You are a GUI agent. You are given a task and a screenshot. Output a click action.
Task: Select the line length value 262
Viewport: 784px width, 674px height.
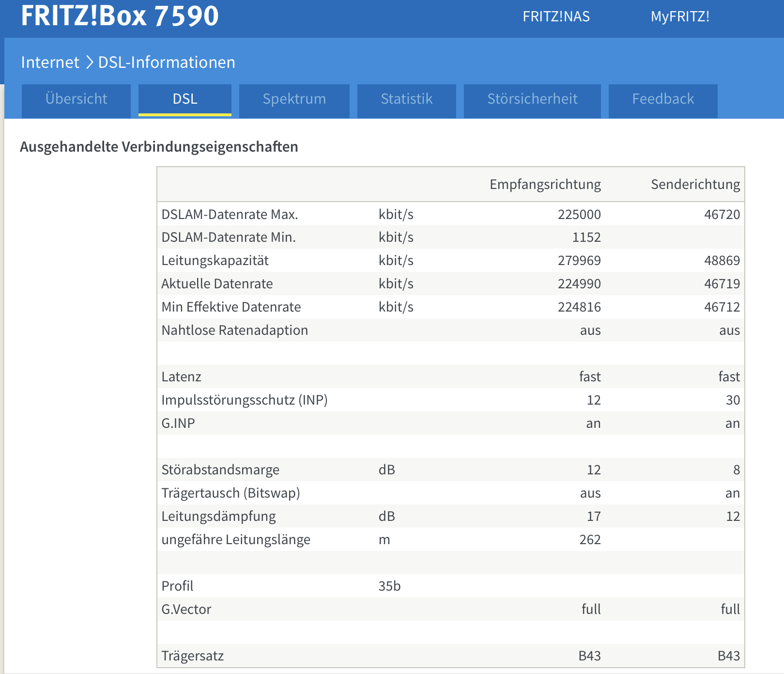pyautogui.click(x=590, y=539)
